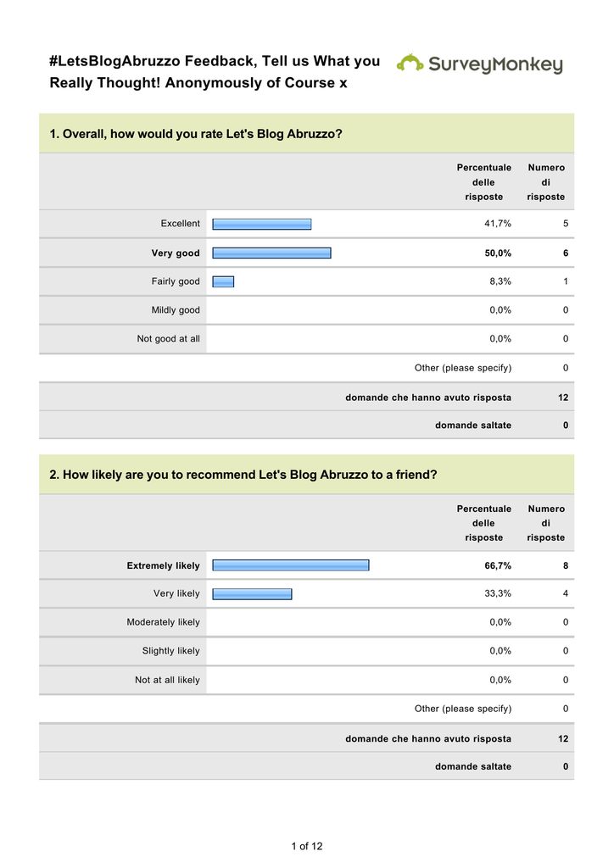Click the Excellent response bar
The width and height of the screenshot is (614, 868).
[x=262, y=224]
